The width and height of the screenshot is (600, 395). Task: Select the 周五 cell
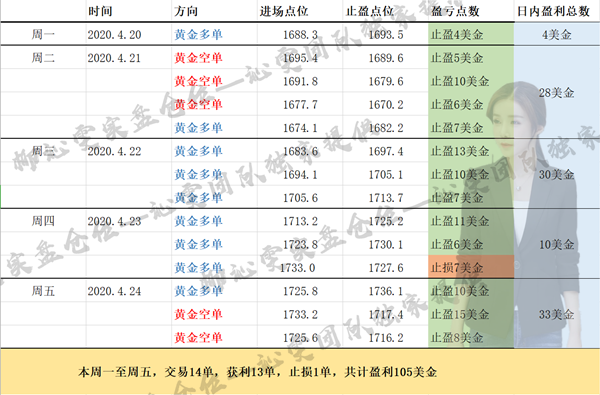tap(43, 291)
